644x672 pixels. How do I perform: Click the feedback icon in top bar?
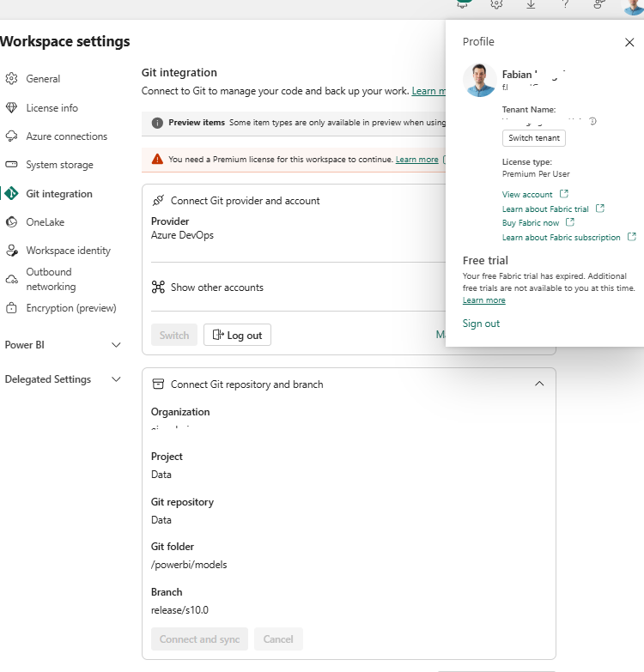click(x=599, y=4)
